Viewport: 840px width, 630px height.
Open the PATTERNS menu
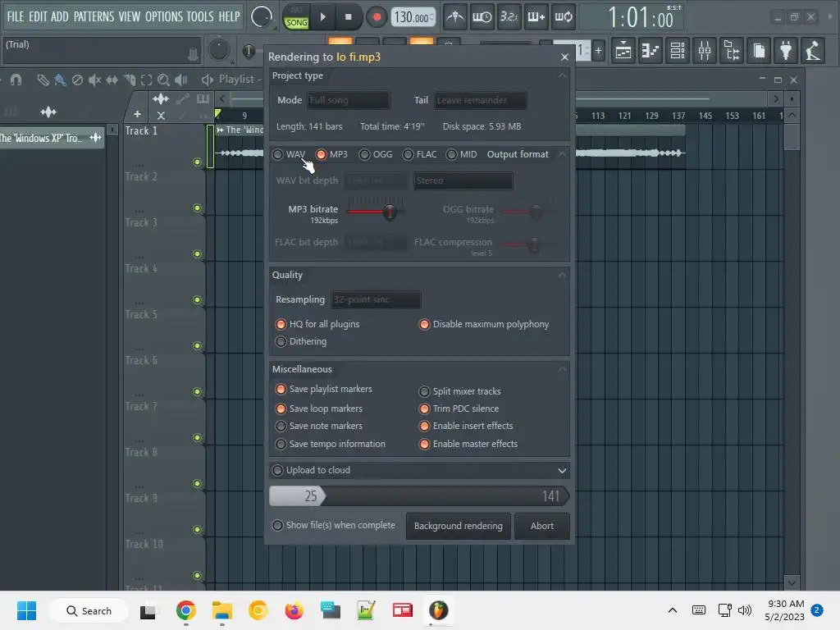94,16
